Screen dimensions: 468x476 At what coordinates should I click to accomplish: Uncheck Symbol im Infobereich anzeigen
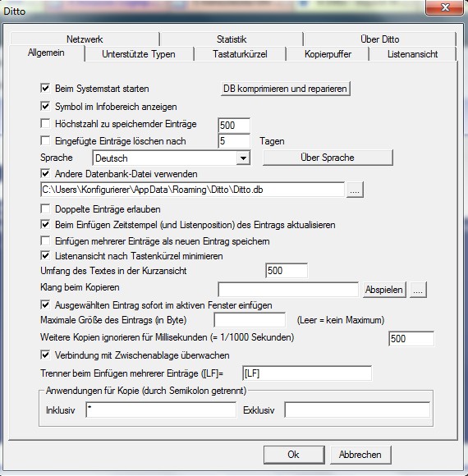[x=45, y=106]
